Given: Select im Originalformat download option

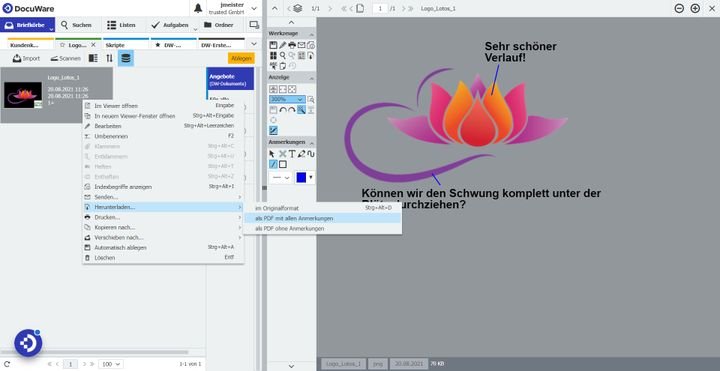Looking at the screenshot, I should (322, 208).
